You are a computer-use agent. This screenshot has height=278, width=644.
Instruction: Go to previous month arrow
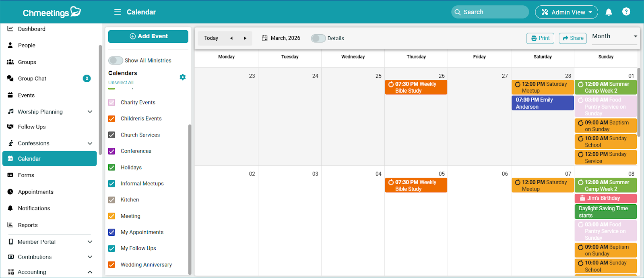(231, 38)
